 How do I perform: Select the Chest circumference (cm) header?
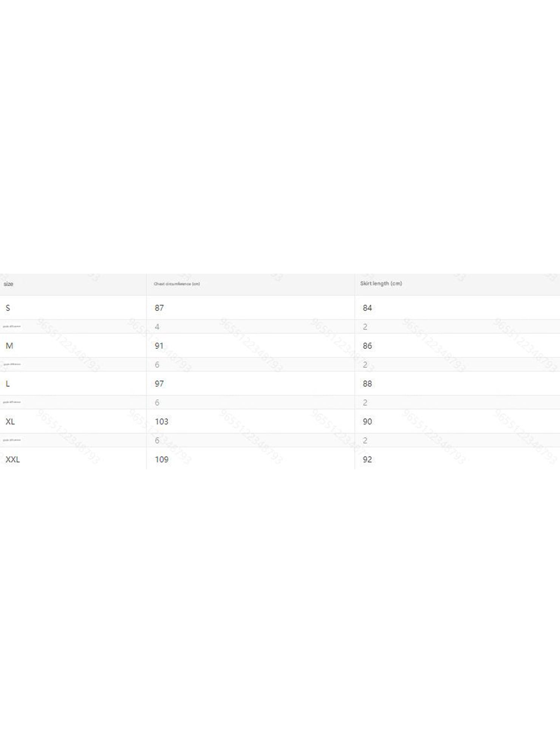(x=176, y=284)
